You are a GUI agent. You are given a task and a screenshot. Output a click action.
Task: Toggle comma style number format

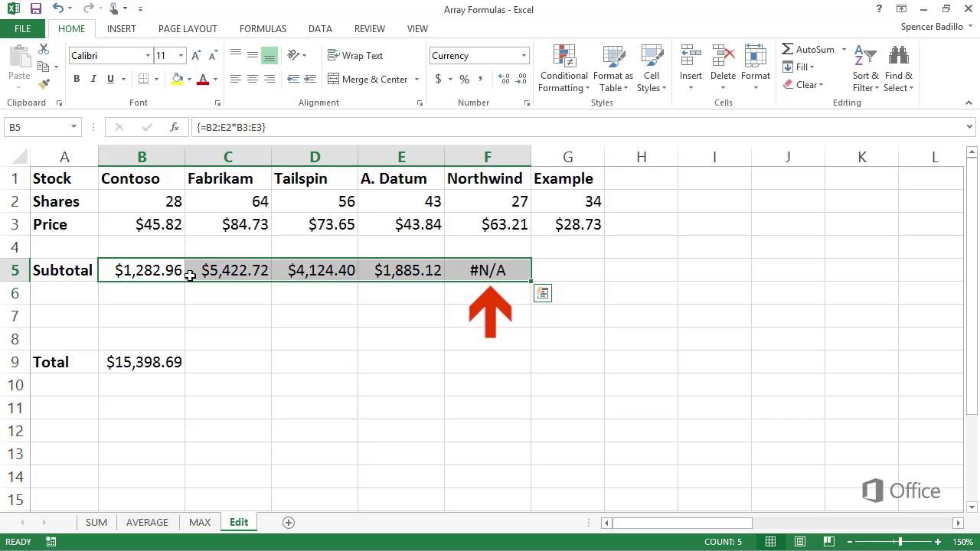(481, 79)
